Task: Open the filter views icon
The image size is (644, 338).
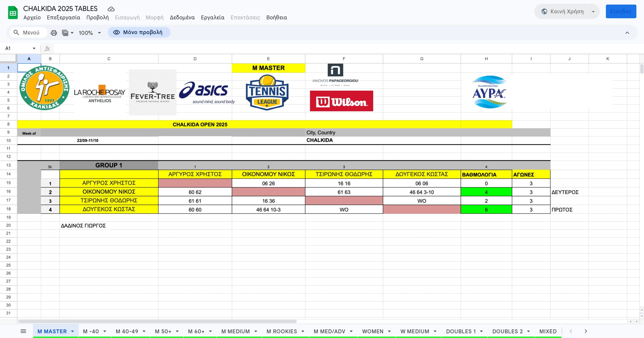Action: (65, 33)
